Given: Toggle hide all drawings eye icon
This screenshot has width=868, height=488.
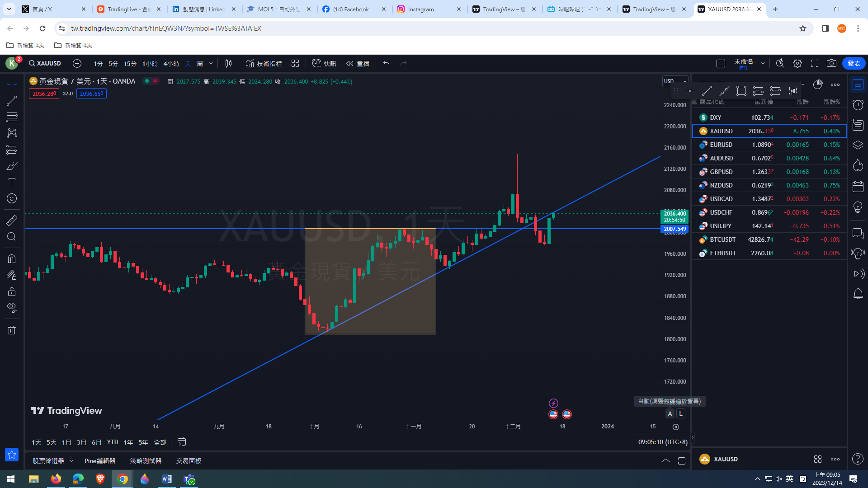Looking at the screenshot, I should click(x=12, y=308).
